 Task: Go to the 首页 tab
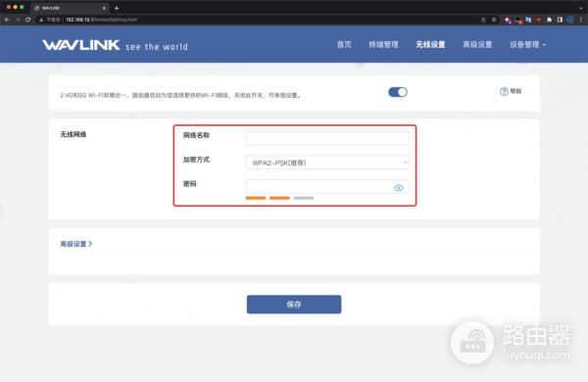tap(344, 45)
